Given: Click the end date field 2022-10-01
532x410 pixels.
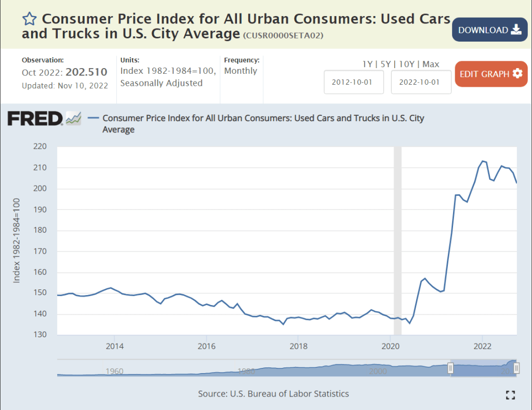Looking at the screenshot, I should coord(421,82).
